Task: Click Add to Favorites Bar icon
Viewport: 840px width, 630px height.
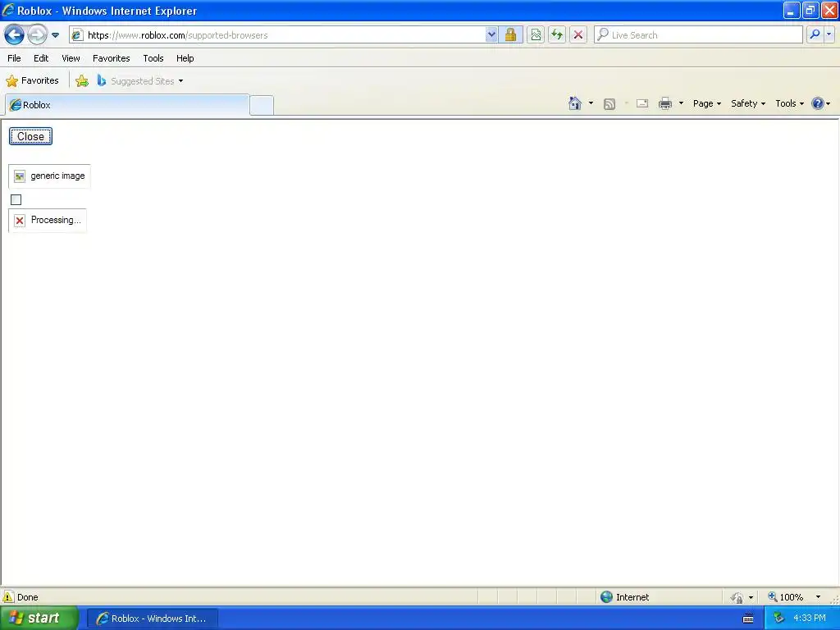Action: [82, 81]
